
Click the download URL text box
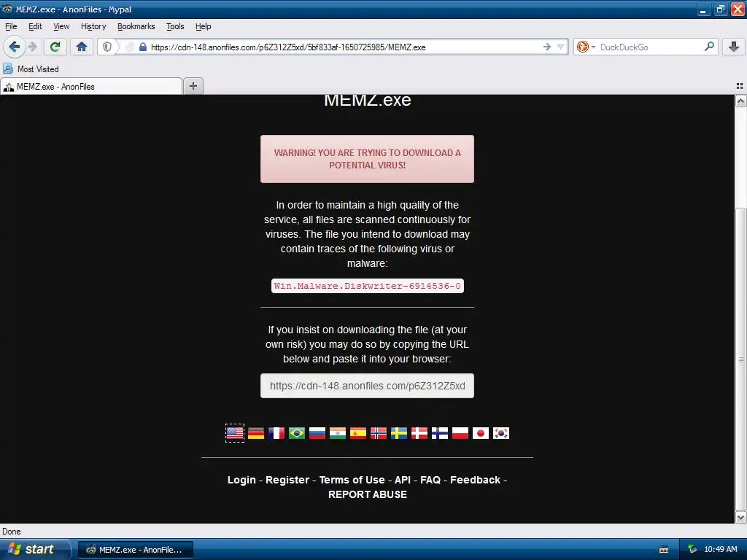[368, 386]
